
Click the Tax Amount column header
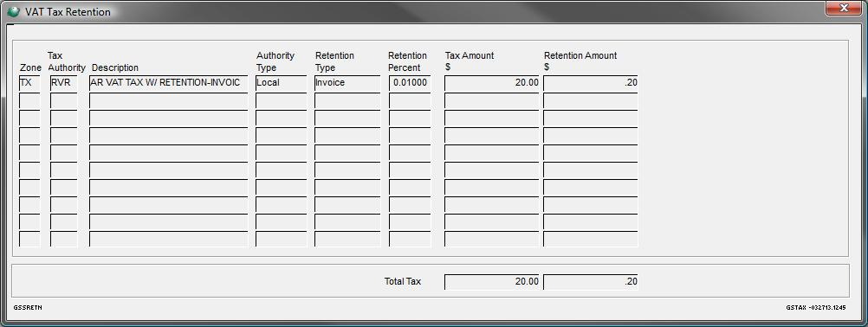pos(470,61)
